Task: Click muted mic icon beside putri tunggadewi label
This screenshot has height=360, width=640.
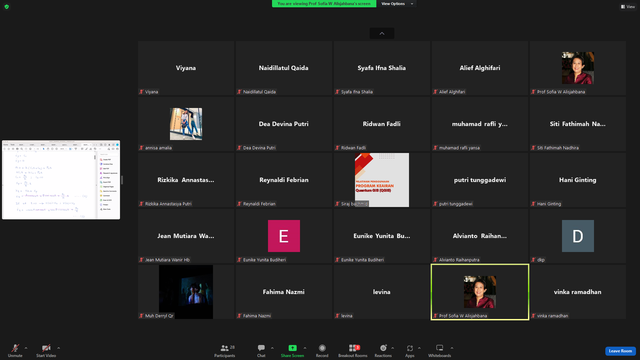Action: pos(435,204)
